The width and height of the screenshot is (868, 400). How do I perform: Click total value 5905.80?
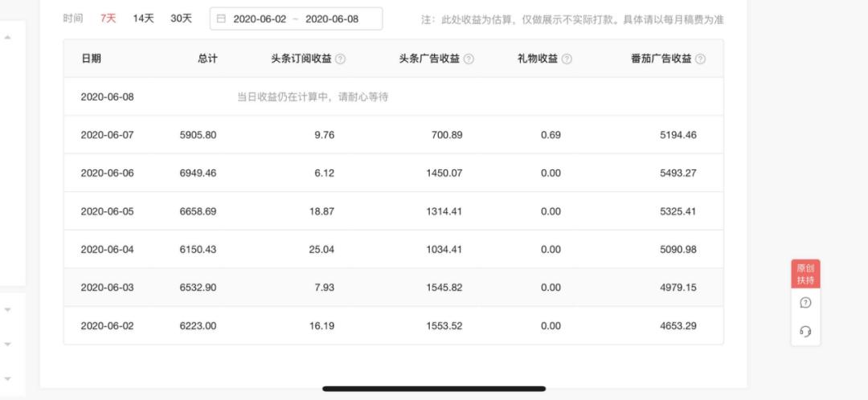coord(199,135)
